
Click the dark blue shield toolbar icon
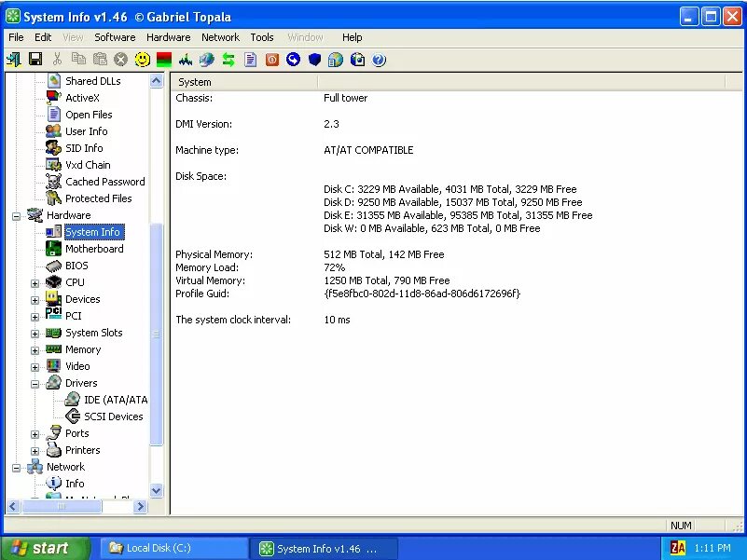tap(314, 60)
